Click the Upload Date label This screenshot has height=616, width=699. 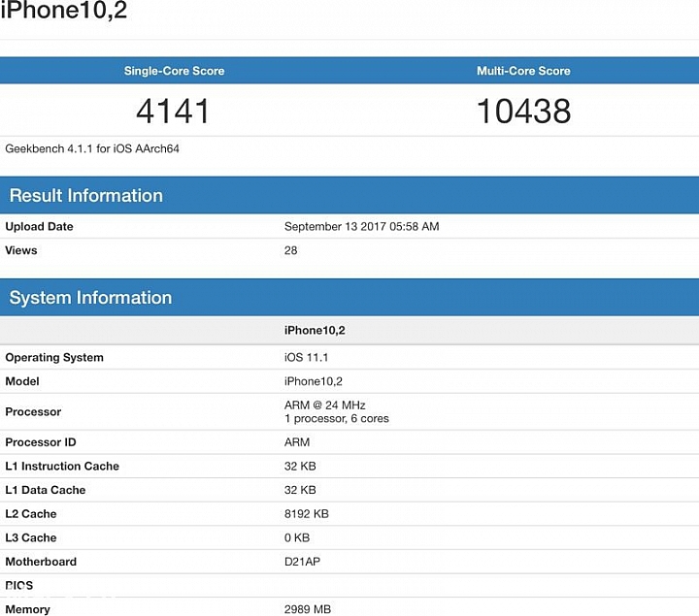pos(39,226)
